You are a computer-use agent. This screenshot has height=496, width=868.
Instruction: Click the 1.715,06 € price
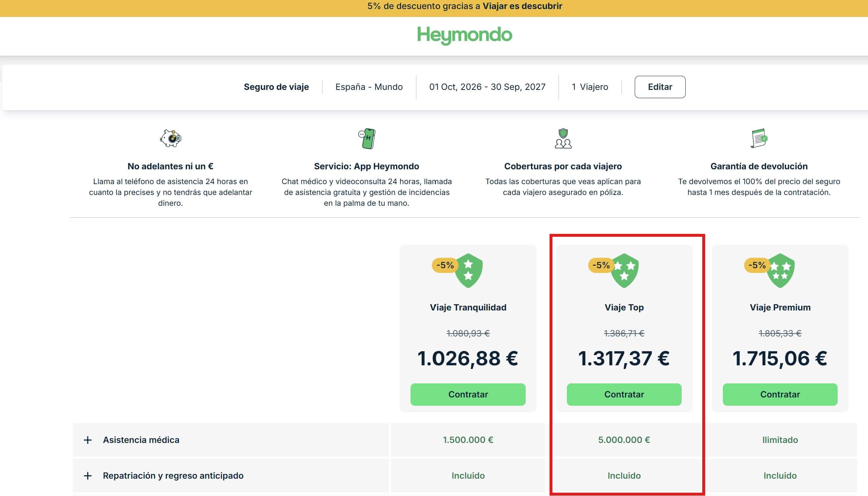tap(780, 359)
